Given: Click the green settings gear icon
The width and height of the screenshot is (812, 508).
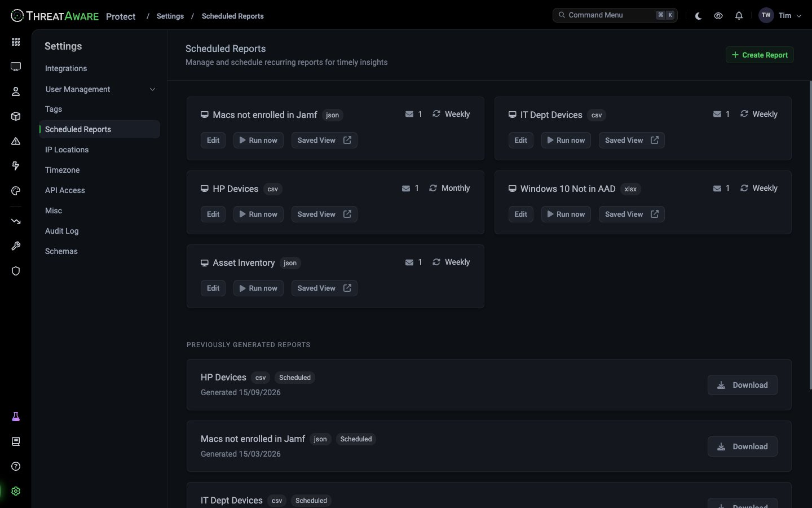Looking at the screenshot, I should point(16,491).
